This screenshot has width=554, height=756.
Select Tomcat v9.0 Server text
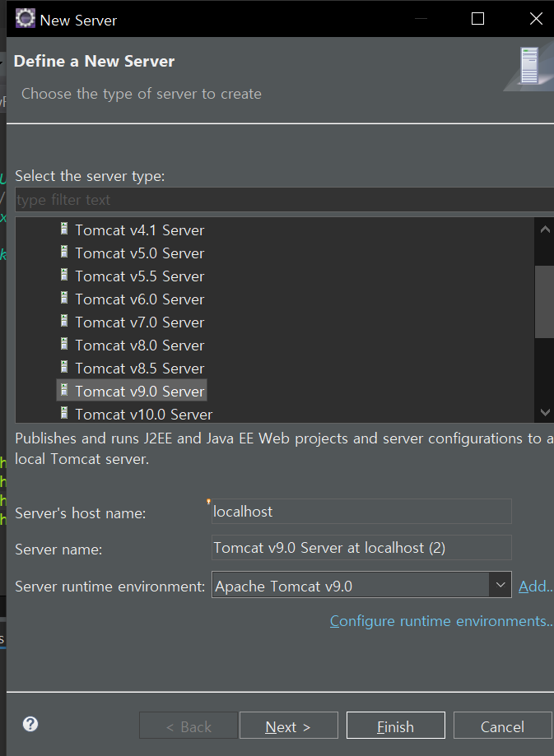click(x=139, y=392)
